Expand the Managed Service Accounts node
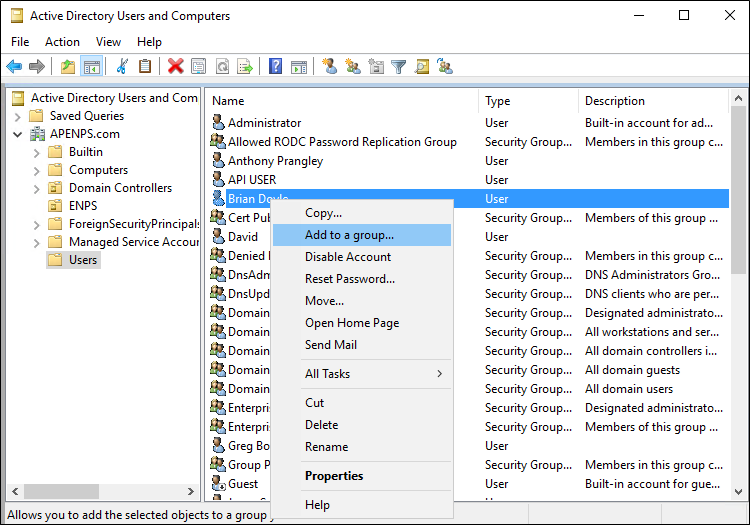 [x=37, y=243]
